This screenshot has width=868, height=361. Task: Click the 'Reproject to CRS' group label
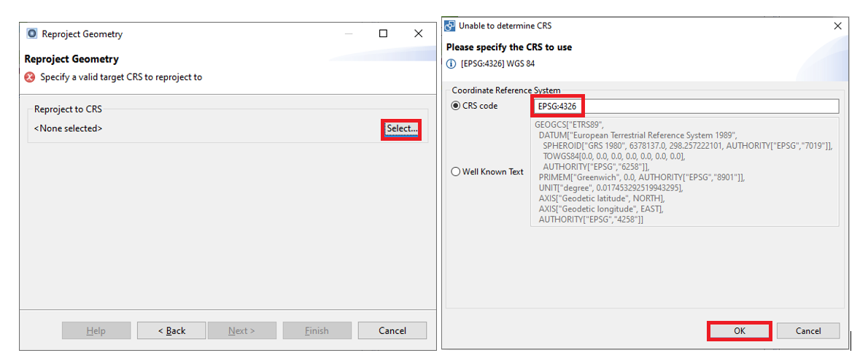(68, 109)
